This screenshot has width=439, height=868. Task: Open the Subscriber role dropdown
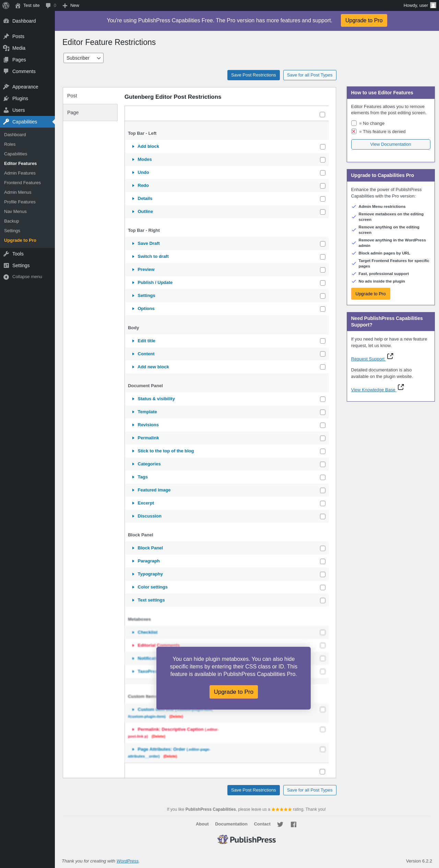(83, 58)
